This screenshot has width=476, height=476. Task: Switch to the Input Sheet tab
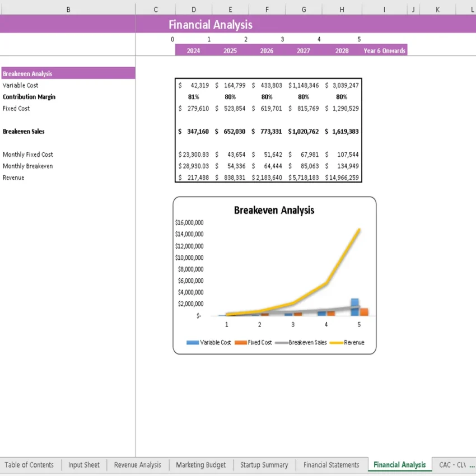[x=83, y=465]
